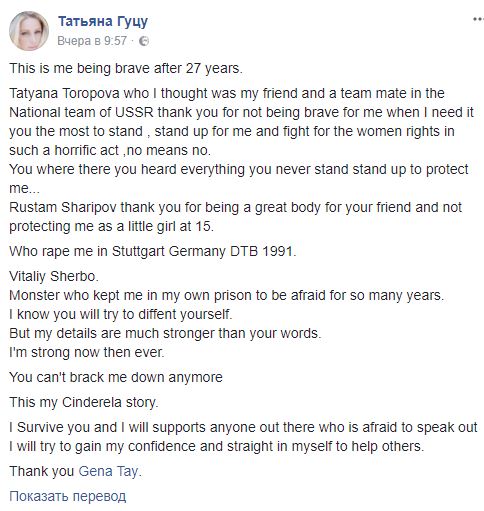Click Показать перевод to translate the post
The image size is (484, 511).
pos(67,496)
